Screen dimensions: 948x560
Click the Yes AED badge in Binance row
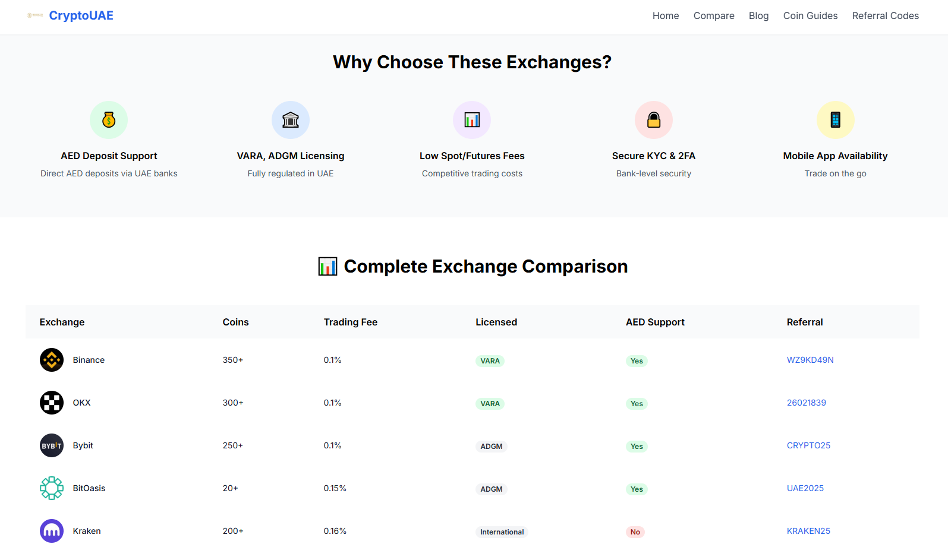pos(637,361)
